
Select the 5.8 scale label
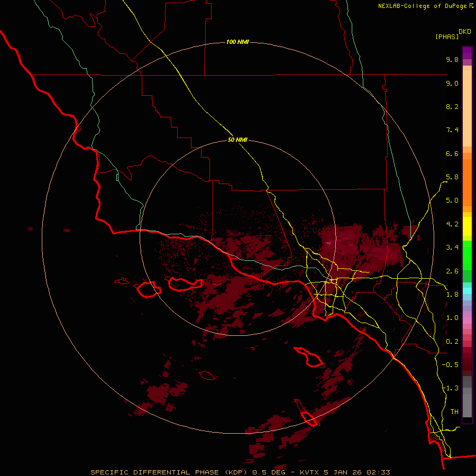pyautogui.click(x=452, y=177)
